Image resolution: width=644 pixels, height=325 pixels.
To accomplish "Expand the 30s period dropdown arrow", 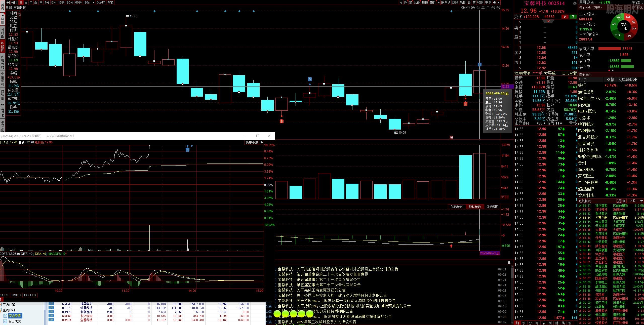I will pyautogui.click(x=93, y=3).
